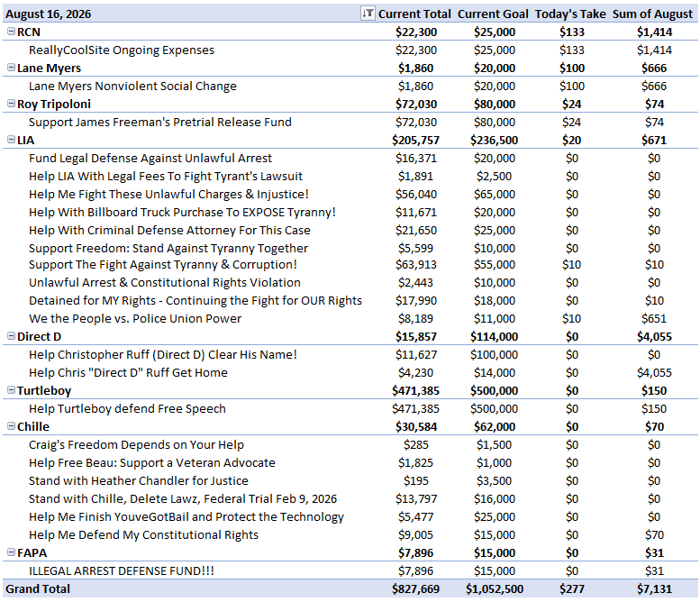
Task: Select Unlawful Arrest & Constitutional Rights Violation
Action: (x=165, y=283)
